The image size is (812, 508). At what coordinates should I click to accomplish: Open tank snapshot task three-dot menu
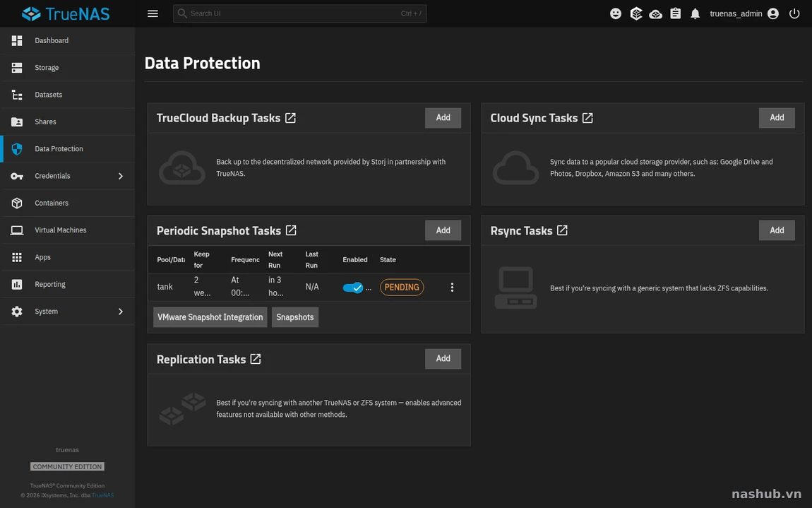[452, 287]
